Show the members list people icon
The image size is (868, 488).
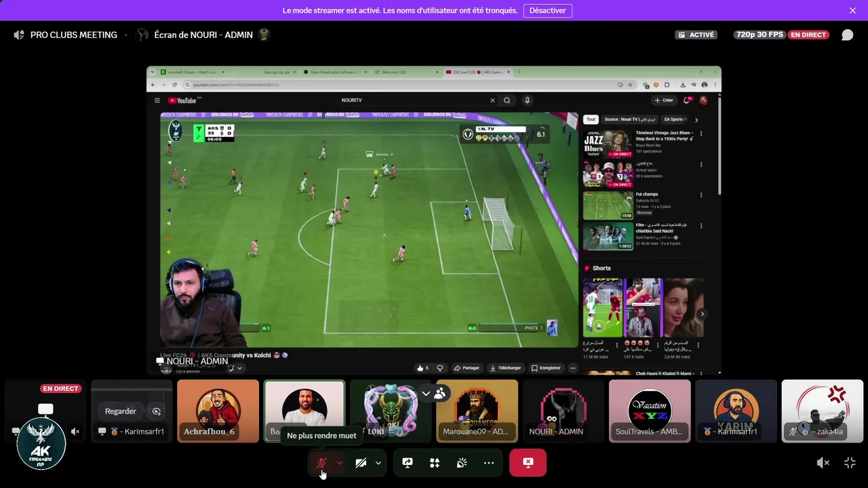pos(440,393)
